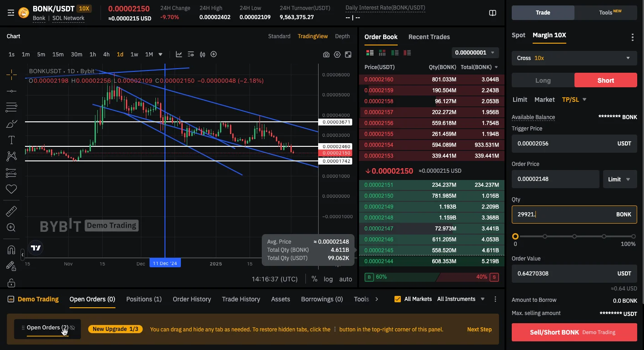Viewport: 644px width, 350px height.
Task: Select the crosshair cursor tool
Action: click(x=11, y=75)
